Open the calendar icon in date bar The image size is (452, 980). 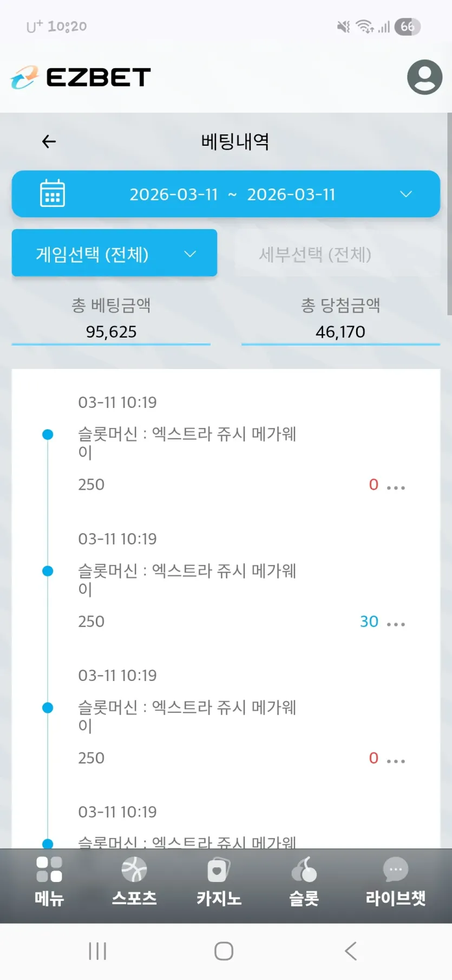pos(53,193)
